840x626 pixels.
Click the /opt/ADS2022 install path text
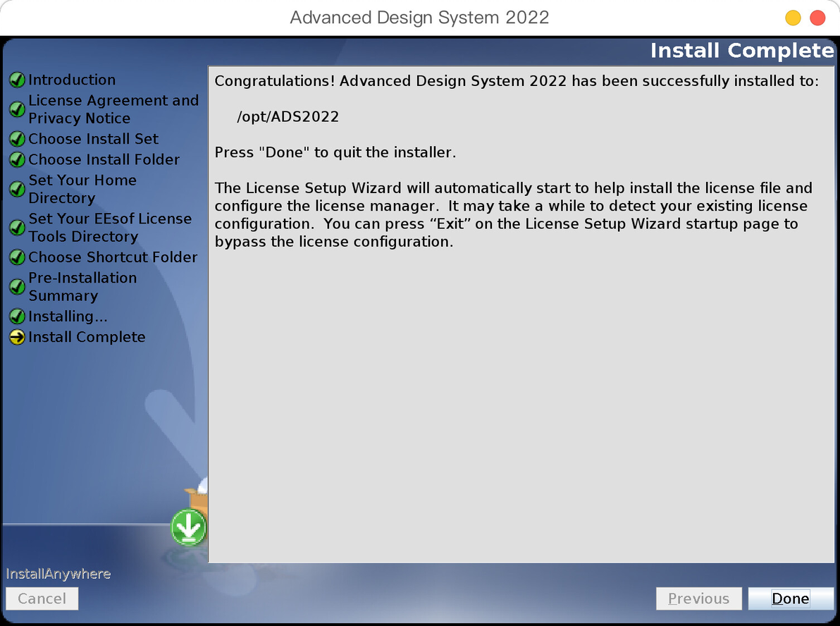click(288, 117)
